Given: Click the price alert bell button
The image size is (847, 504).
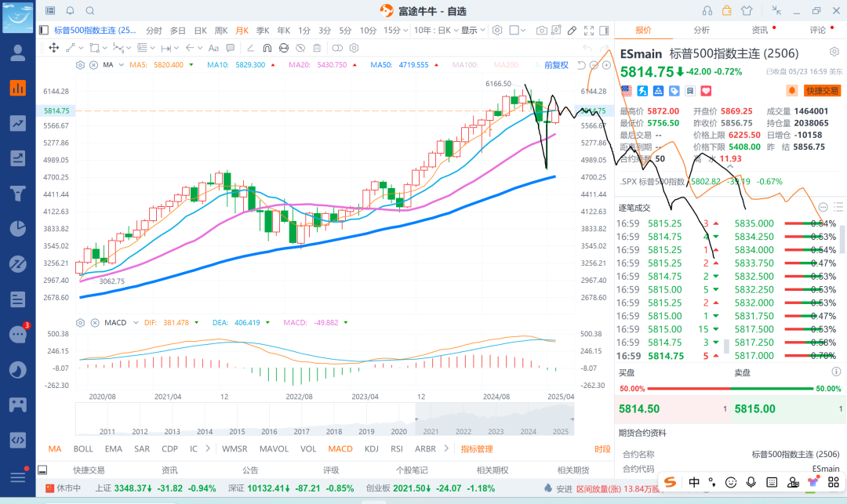Looking at the screenshot, I should point(791,91).
